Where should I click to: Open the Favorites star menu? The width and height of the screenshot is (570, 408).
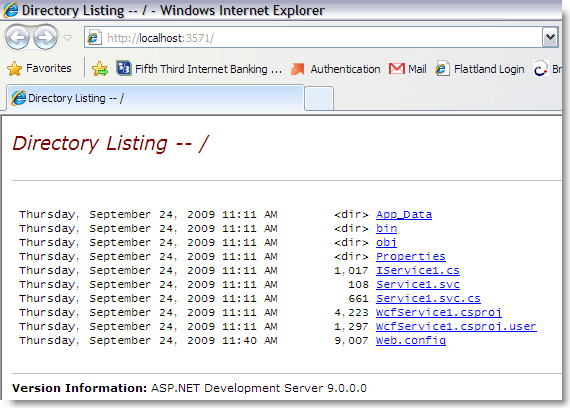point(39,68)
